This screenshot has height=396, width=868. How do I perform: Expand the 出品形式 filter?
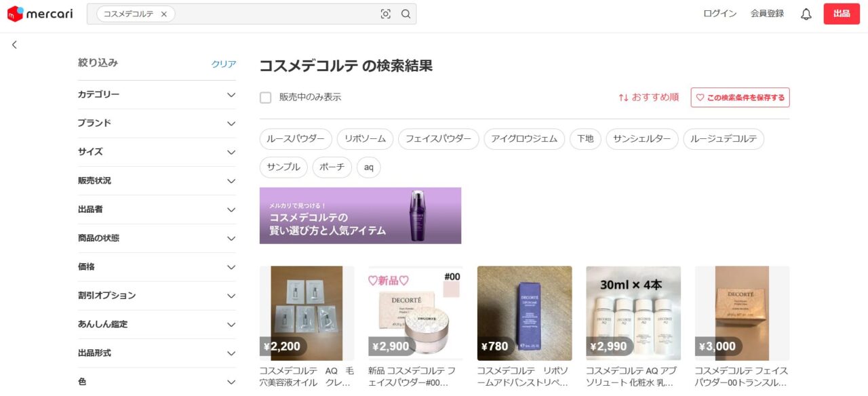[157, 353]
